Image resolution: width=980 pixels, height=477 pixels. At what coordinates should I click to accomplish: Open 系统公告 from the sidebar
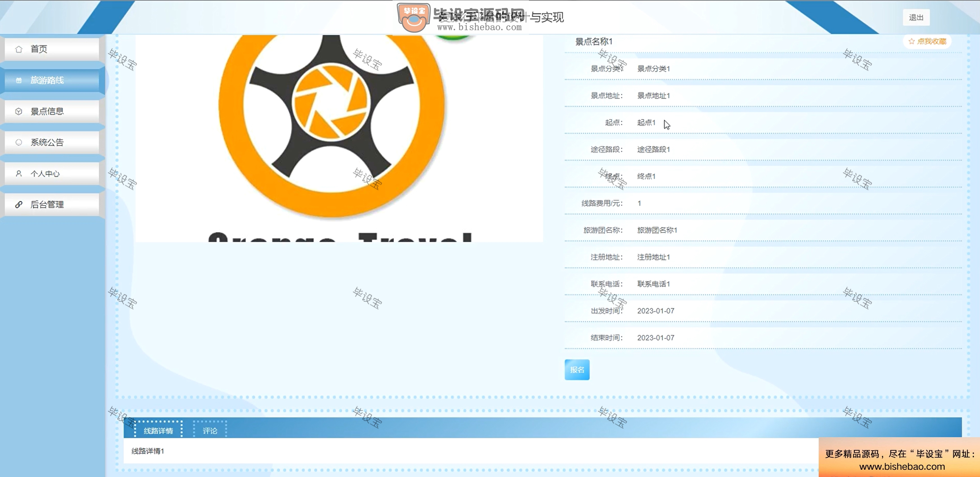coord(52,142)
